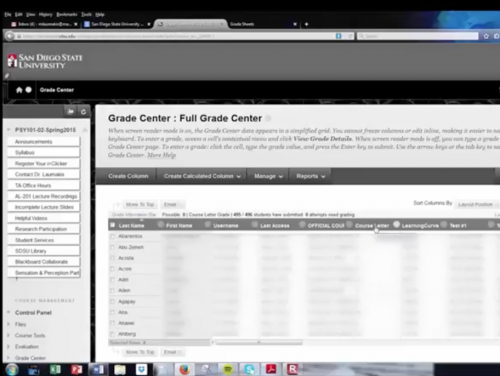Launch Skype from the taskbar

click(x=249, y=369)
